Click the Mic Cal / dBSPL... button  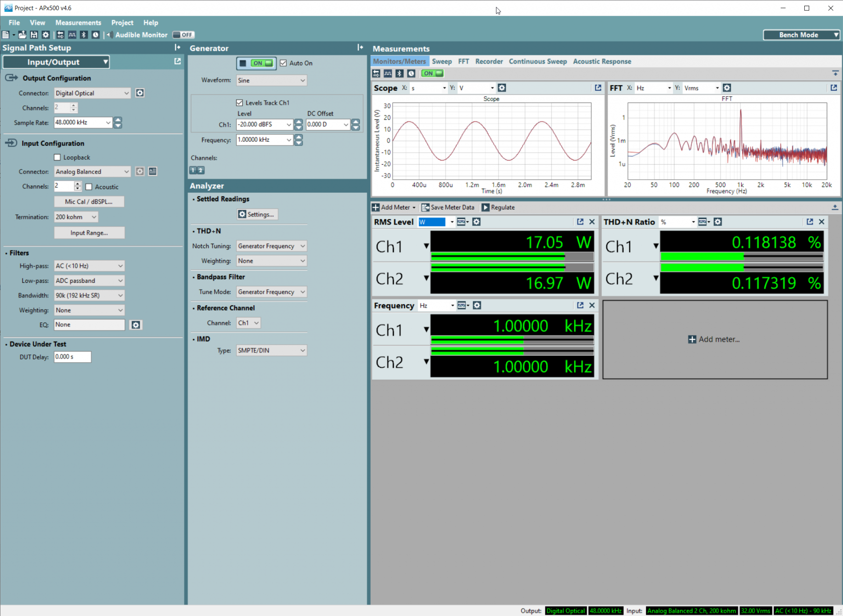point(89,202)
